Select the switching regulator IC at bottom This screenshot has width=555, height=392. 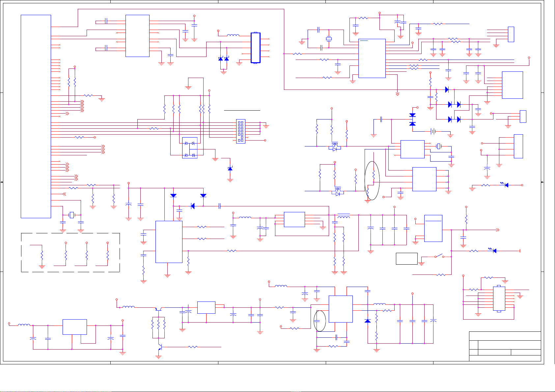click(341, 309)
